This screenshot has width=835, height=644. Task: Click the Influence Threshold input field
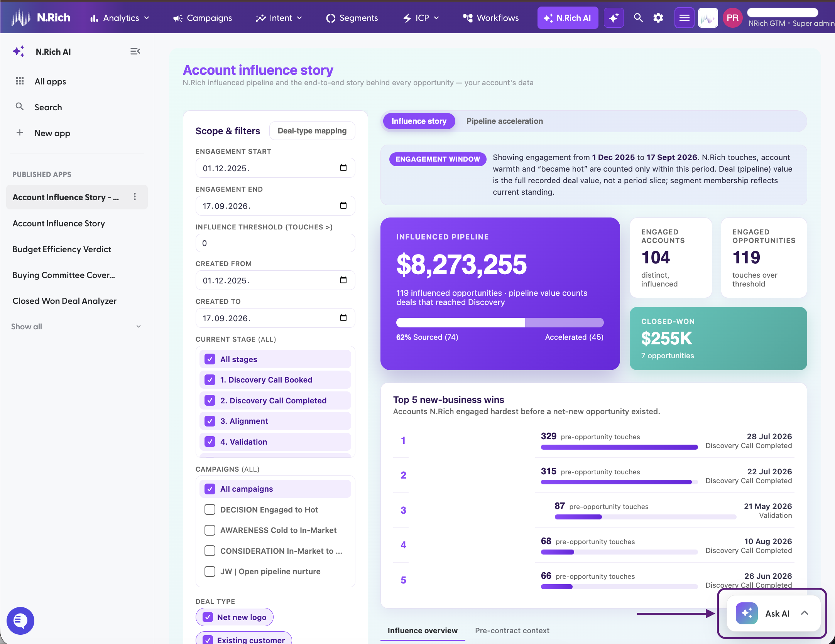[275, 243]
